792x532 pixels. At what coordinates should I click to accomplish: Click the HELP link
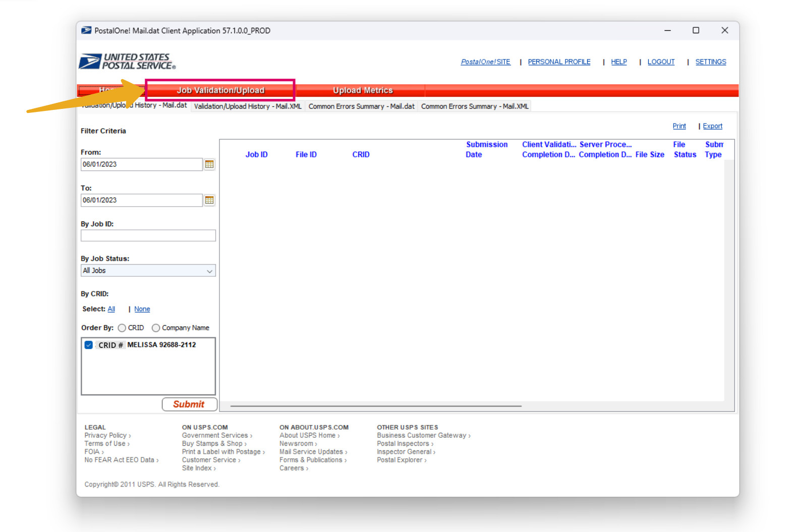[x=619, y=62]
